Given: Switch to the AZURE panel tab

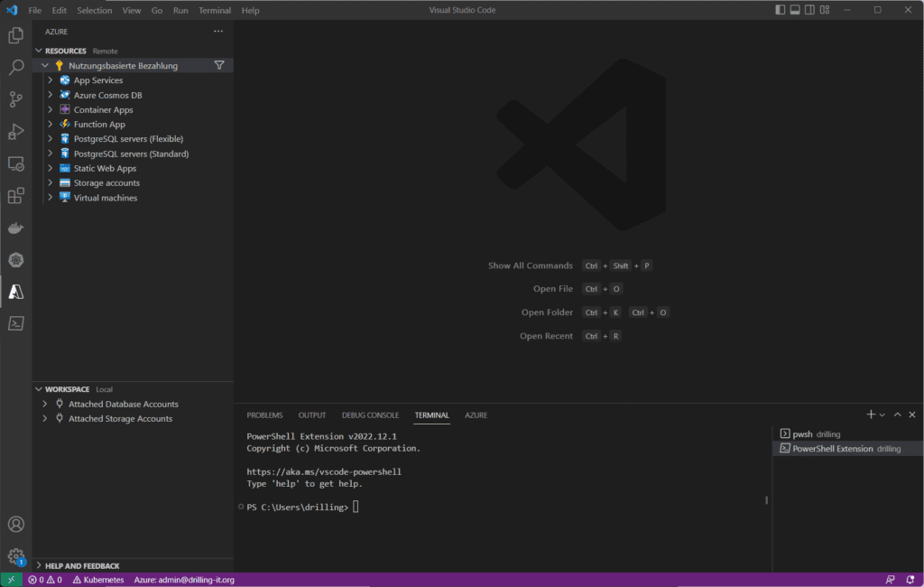Looking at the screenshot, I should click(x=476, y=415).
